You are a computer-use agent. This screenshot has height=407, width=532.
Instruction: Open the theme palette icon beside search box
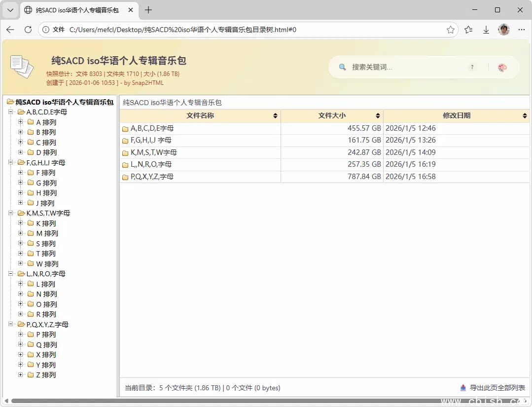[502, 67]
